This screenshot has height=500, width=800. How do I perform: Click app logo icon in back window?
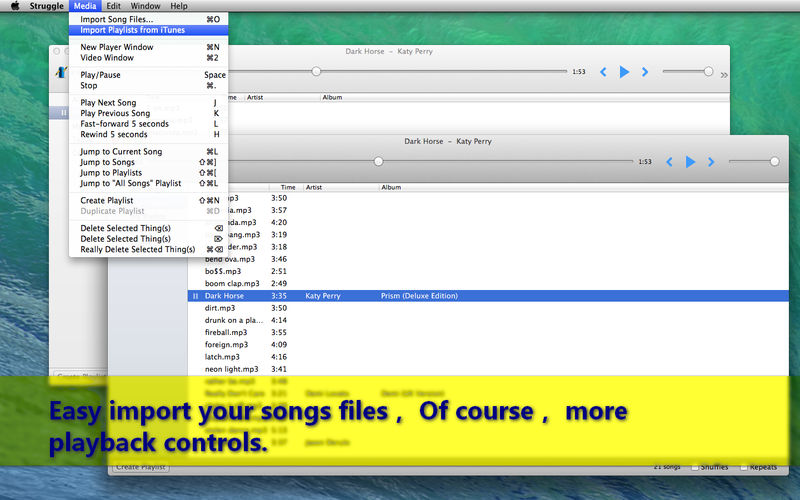coord(62,72)
